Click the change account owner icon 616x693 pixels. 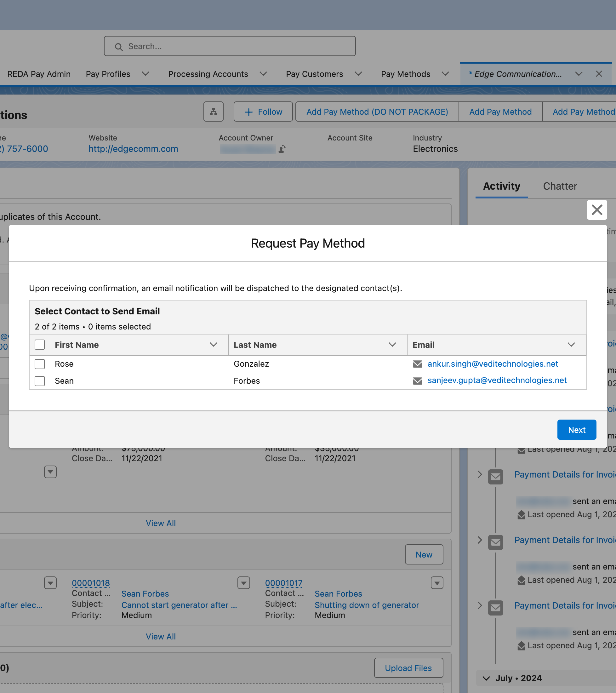(x=282, y=149)
